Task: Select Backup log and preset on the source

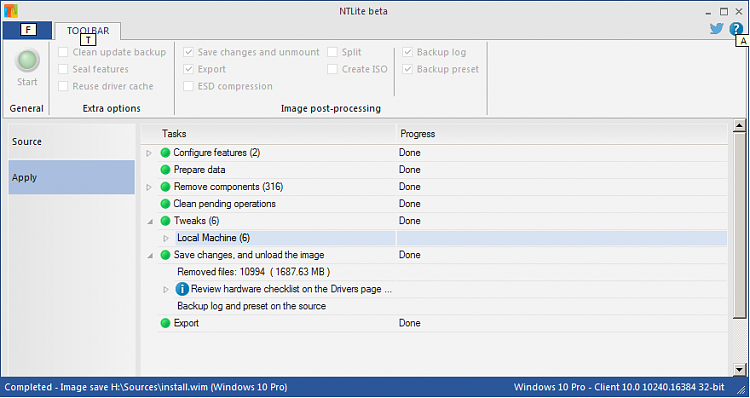Action: 252,306
